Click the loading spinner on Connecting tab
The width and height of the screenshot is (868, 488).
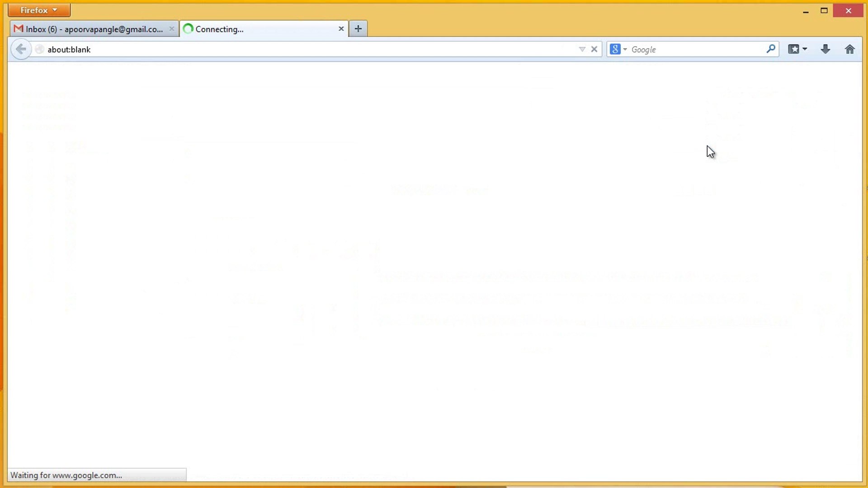188,28
